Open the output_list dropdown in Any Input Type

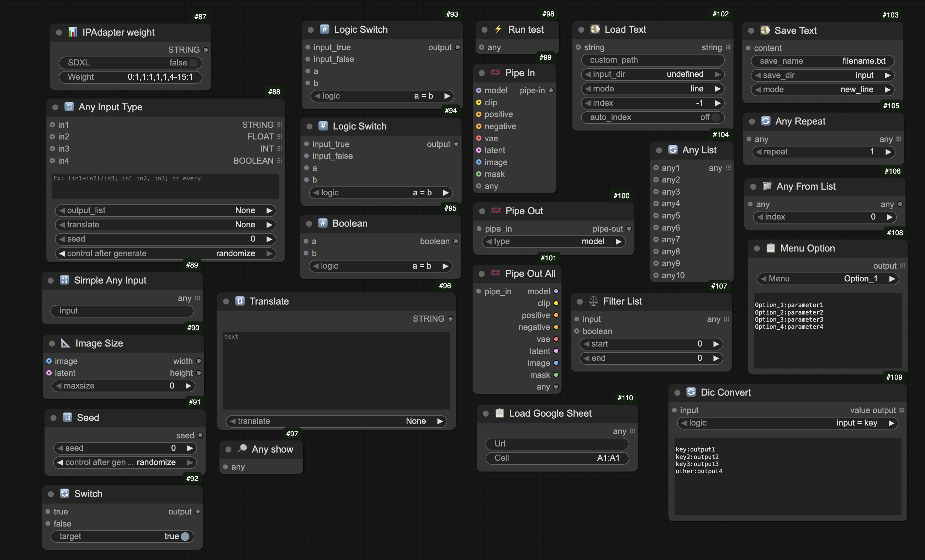(x=165, y=210)
